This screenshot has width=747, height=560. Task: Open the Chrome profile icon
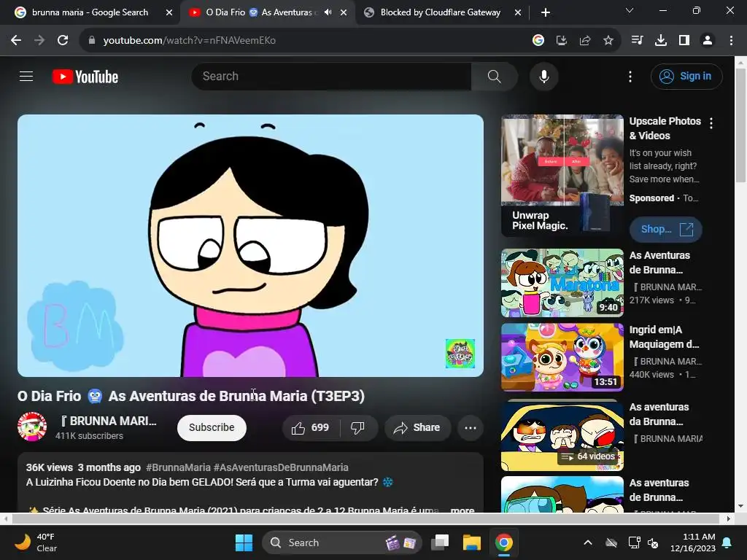point(708,41)
